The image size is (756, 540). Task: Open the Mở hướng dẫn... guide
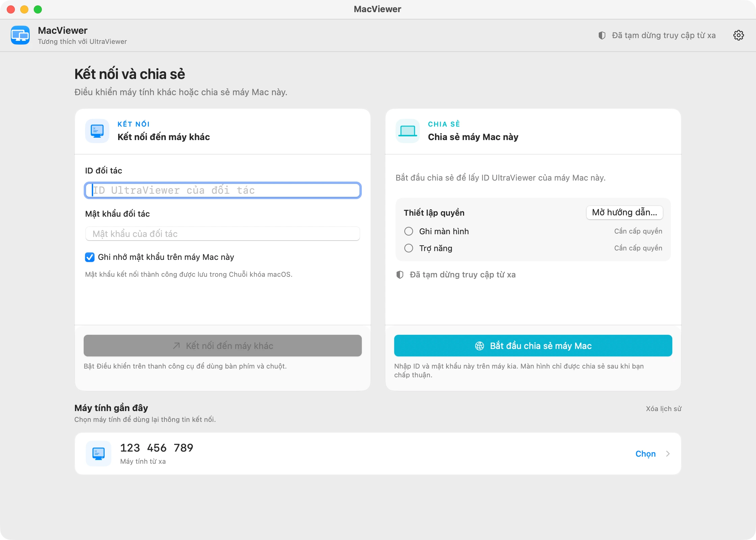click(625, 212)
